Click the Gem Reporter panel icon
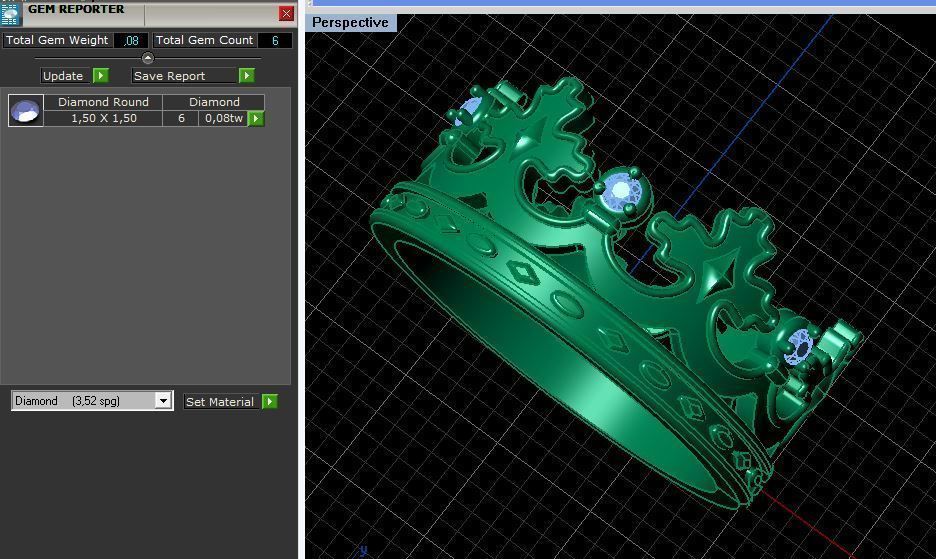 point(10,13)
